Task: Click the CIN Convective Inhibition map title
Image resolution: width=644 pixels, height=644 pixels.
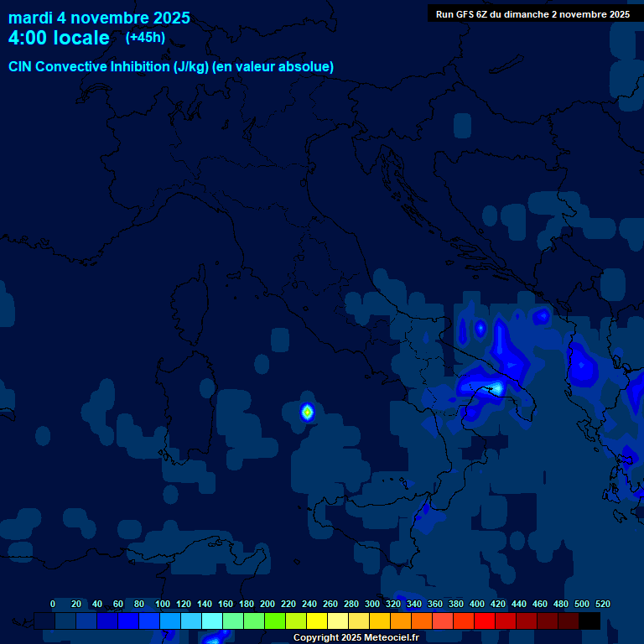Action: coord(171,67)
